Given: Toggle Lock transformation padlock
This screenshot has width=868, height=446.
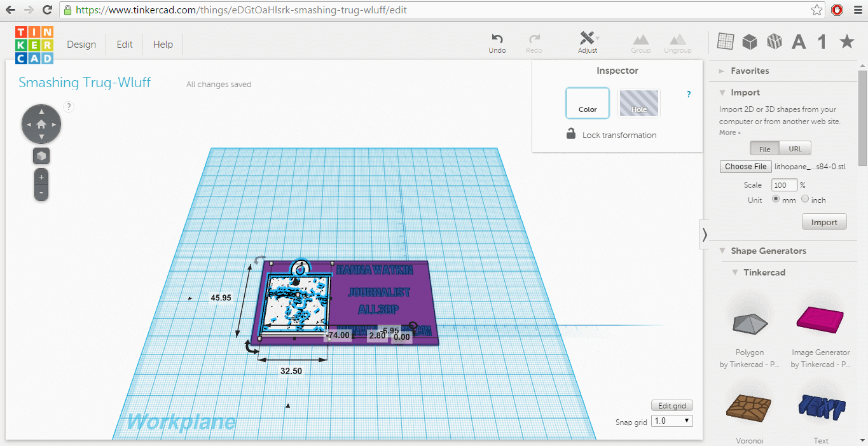Looking at the screenshot, I should tap(571, 134).
